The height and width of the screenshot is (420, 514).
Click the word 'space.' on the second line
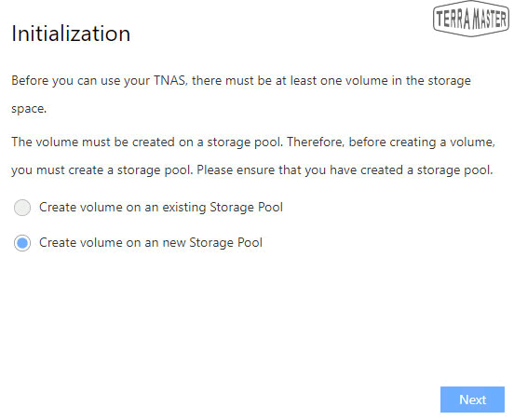(x=29, y=109)
